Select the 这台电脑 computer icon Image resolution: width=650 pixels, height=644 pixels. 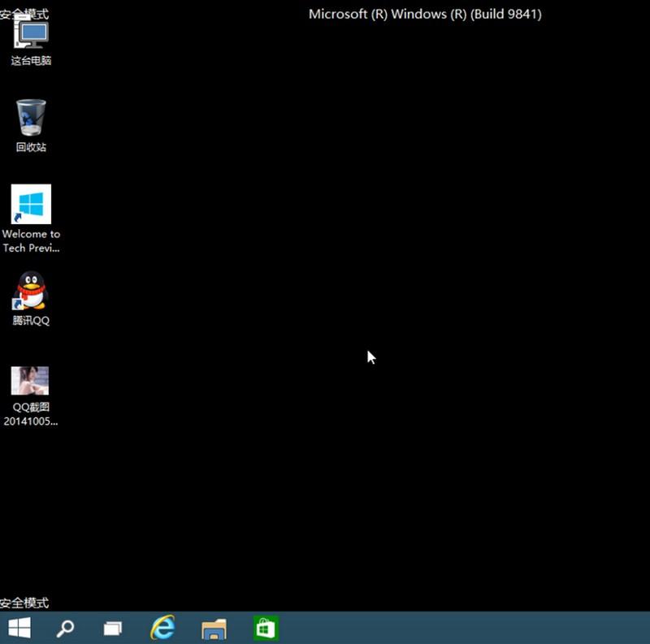click(x=31, y=34)
